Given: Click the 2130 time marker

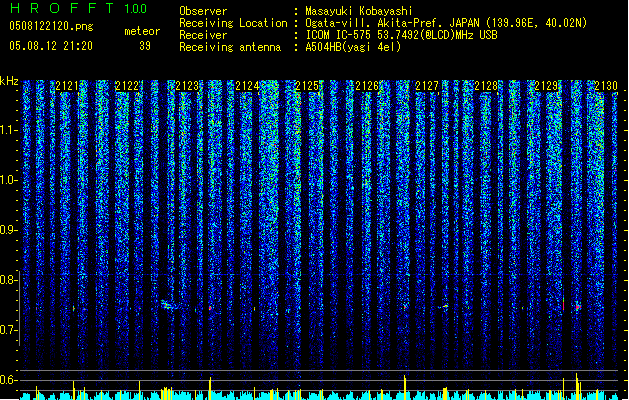Looking at the screenshot, I should click(606, 86).
